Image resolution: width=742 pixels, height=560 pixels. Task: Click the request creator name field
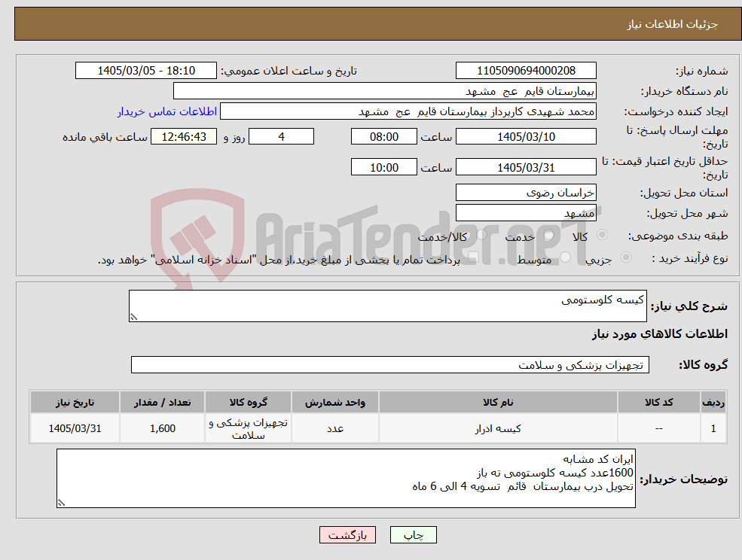coord(408,111)
